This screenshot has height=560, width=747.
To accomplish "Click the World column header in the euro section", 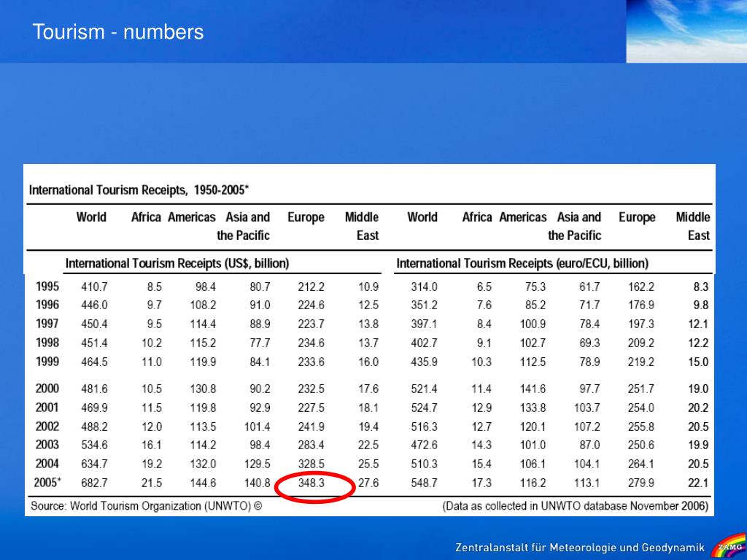I will click(x=422, y=217).
